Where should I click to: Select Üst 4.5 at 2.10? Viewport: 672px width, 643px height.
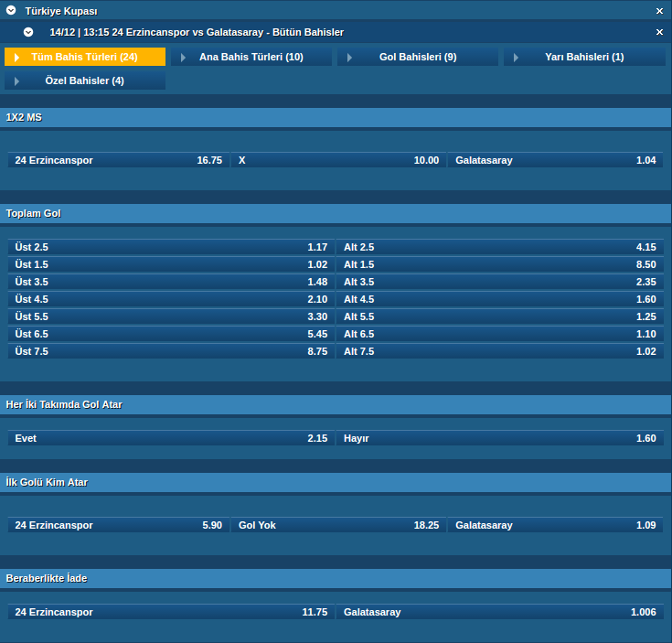(x=171, y=299)
